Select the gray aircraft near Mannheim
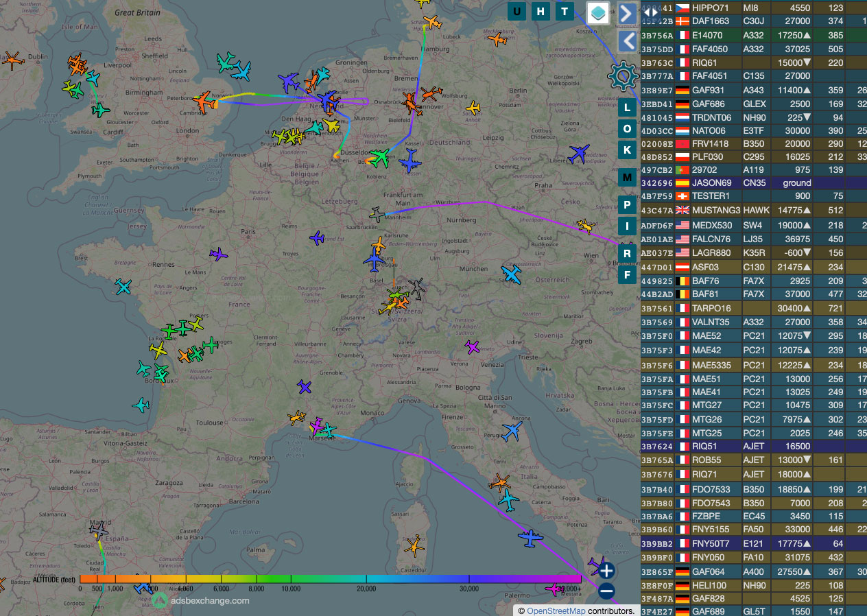This screenshot has height=616, width=867. click(377, 215)
